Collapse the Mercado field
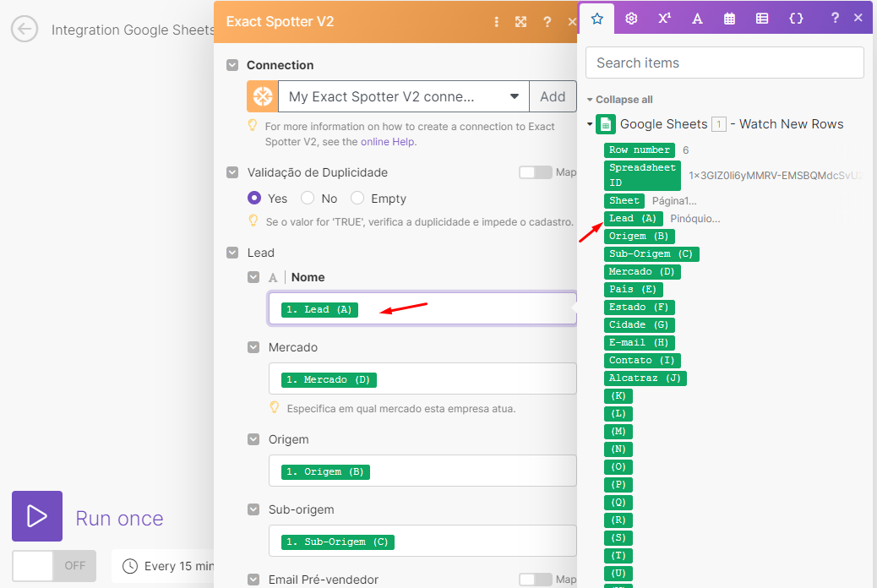Viewport: 877px width, 588px height. [x=253, y=347]
